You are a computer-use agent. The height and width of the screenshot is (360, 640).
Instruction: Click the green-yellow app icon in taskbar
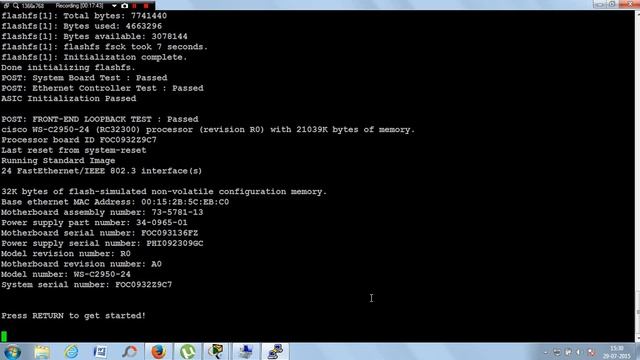pos(216,351)
